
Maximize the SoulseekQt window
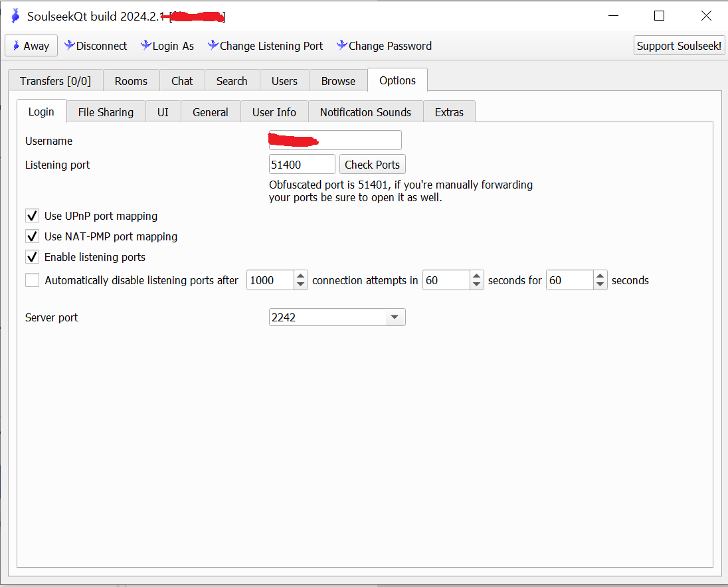point(660,16)
